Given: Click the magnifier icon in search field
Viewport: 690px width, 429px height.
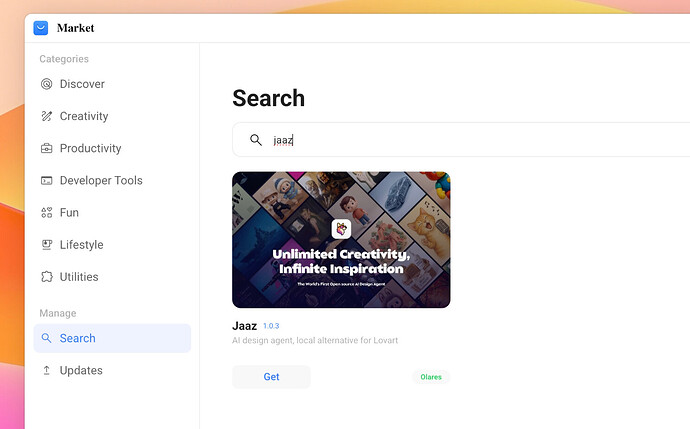Looking at the screenshot, I should [256, 140].
